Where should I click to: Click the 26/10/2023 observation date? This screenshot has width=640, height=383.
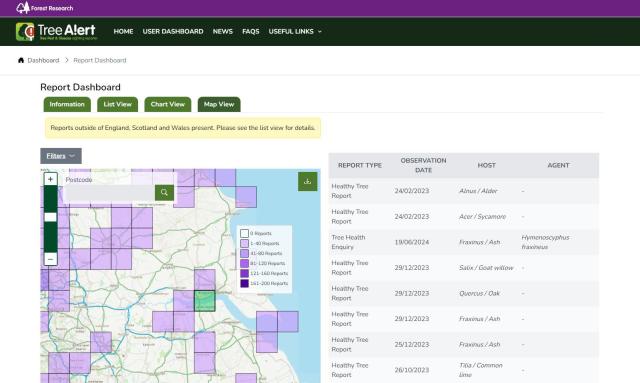point(412,370)
